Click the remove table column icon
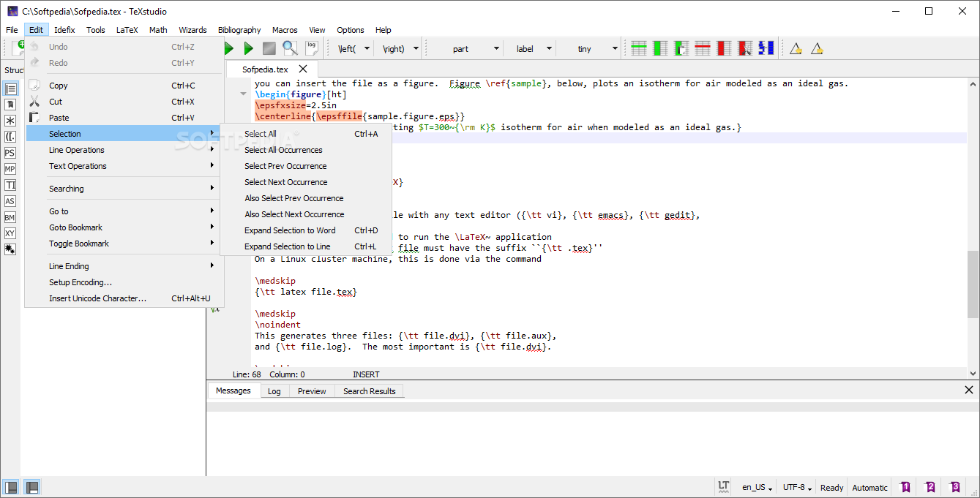The image size is (980, 498). [x=724, y=49]
